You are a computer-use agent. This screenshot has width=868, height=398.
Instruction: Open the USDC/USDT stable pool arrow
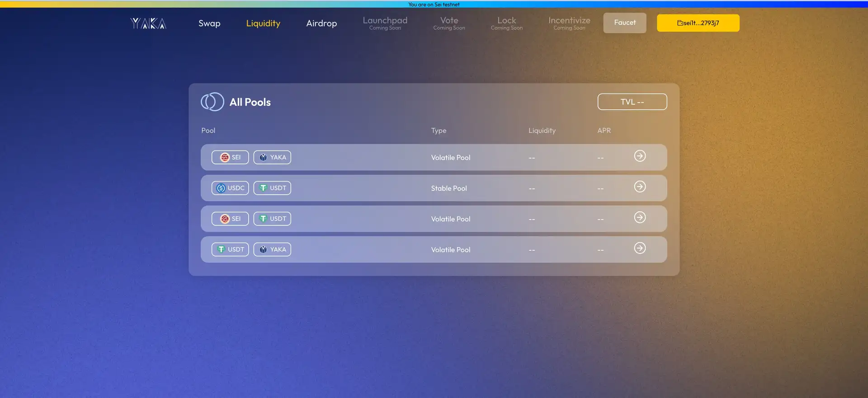(x=640, y=187)
